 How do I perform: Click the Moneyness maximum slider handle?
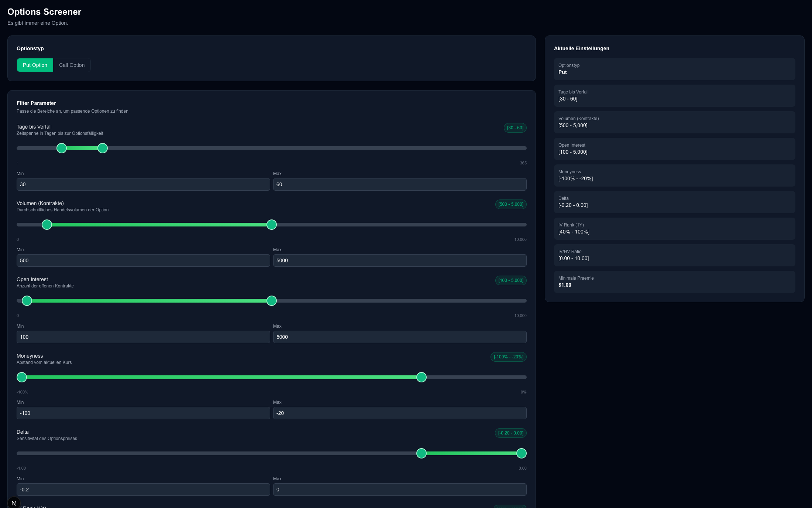422,377
